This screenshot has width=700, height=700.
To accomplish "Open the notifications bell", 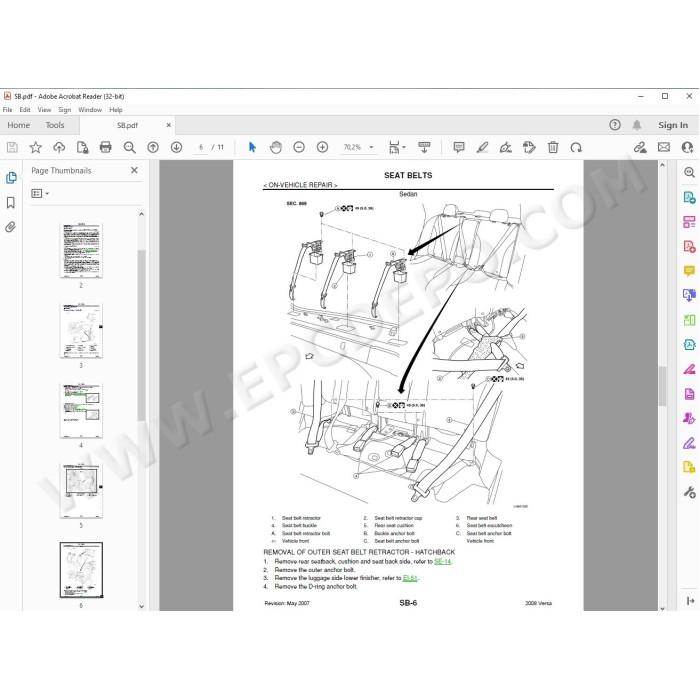I will click(637, 125).
